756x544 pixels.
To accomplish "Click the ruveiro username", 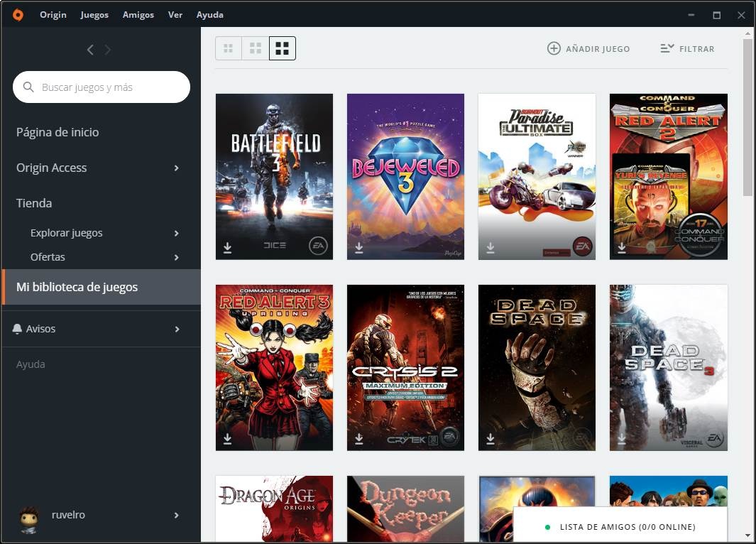I will pyautogui.click(x=68, y=515).
